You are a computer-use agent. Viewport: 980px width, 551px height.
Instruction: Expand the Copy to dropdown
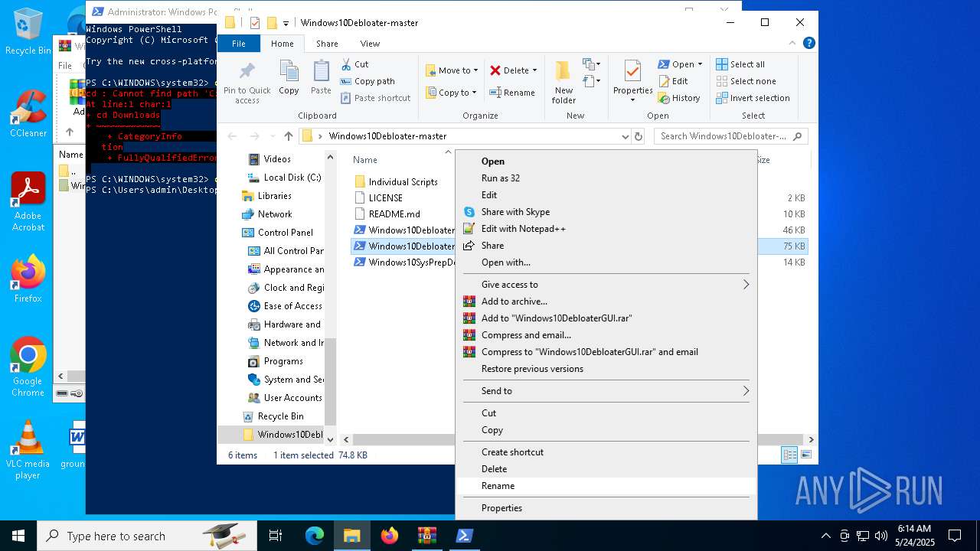(474, 93)
